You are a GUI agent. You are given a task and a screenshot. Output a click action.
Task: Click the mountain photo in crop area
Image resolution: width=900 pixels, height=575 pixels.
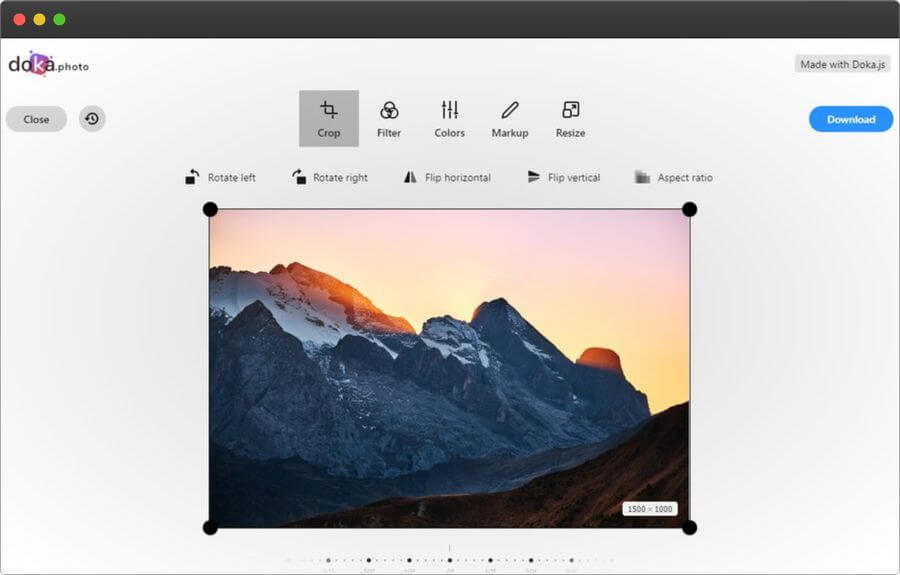(449, 368)
